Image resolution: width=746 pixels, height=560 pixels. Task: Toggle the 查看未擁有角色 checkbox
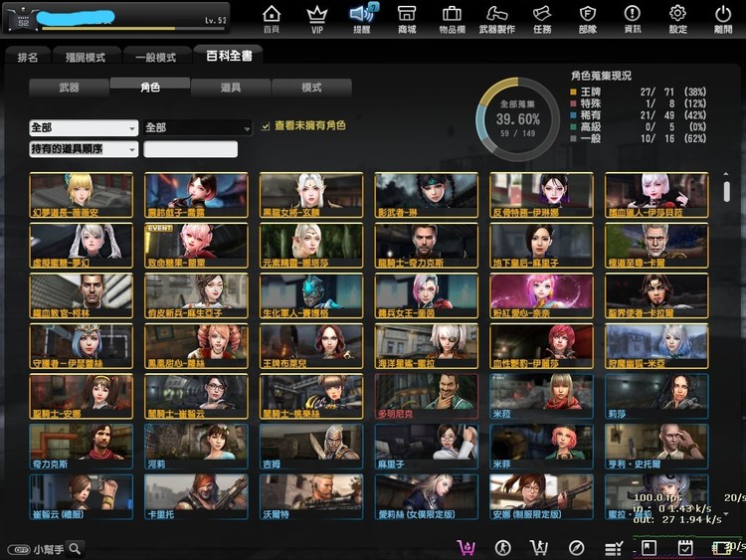pos(266,126)
